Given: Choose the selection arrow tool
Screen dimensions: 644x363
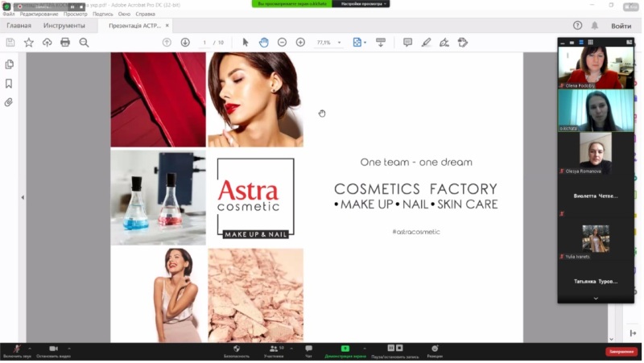Looking at the screenshot, I should (x=246, y=43).
